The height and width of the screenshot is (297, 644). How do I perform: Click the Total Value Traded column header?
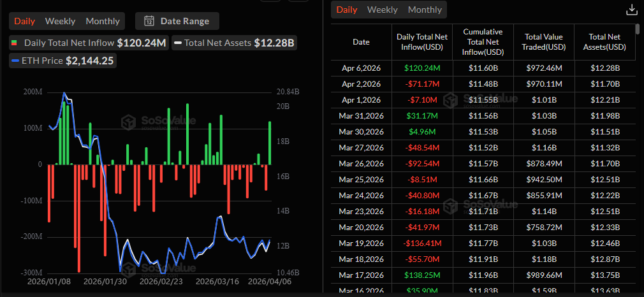point(544,42)
